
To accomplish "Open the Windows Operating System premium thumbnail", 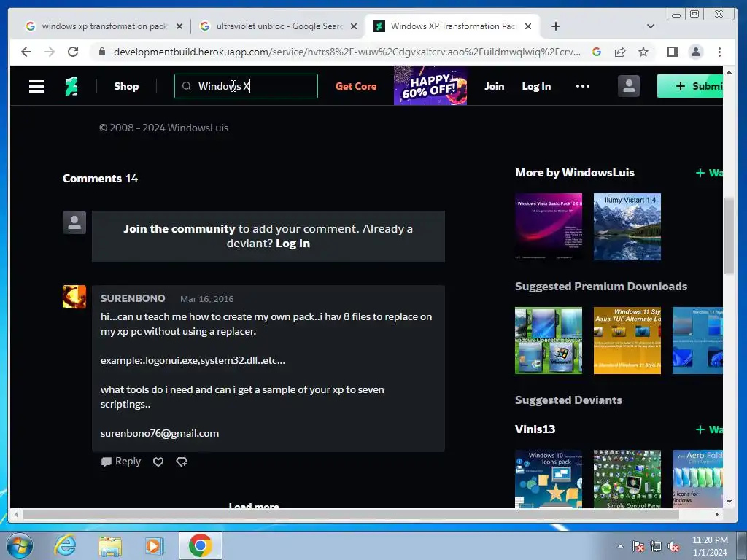I will coord(549,341).
